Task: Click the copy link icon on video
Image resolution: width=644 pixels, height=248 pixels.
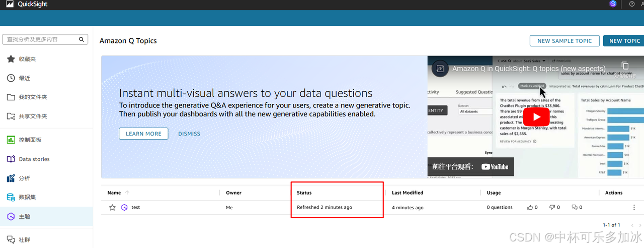Action: [x=625, y=66]
